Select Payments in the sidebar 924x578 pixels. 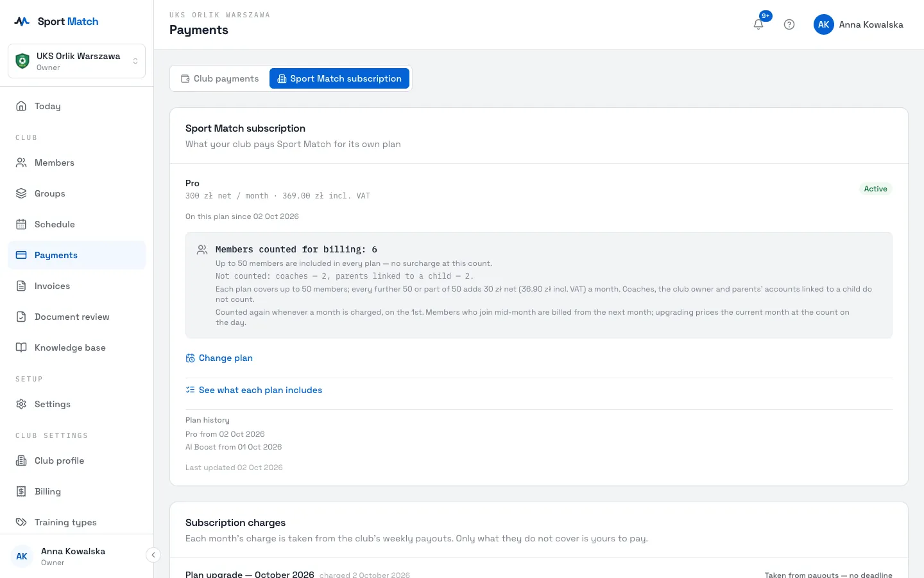pos(76,255)
